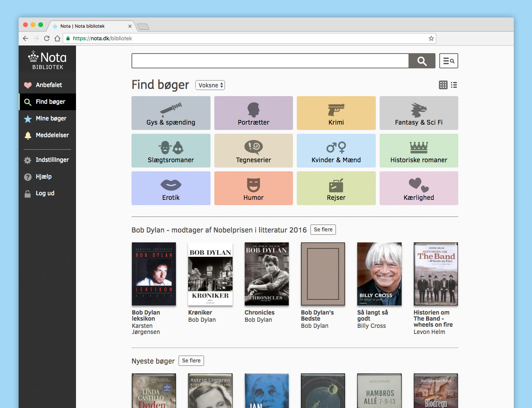Open the Billy Cross book cover

pos(379,274)
